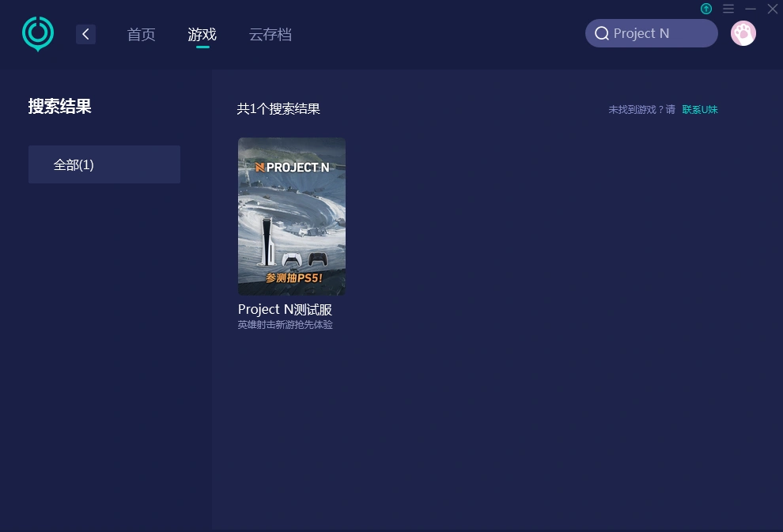Click the 联系U妹 link
783x532 pixels.
tap(700, 109)
